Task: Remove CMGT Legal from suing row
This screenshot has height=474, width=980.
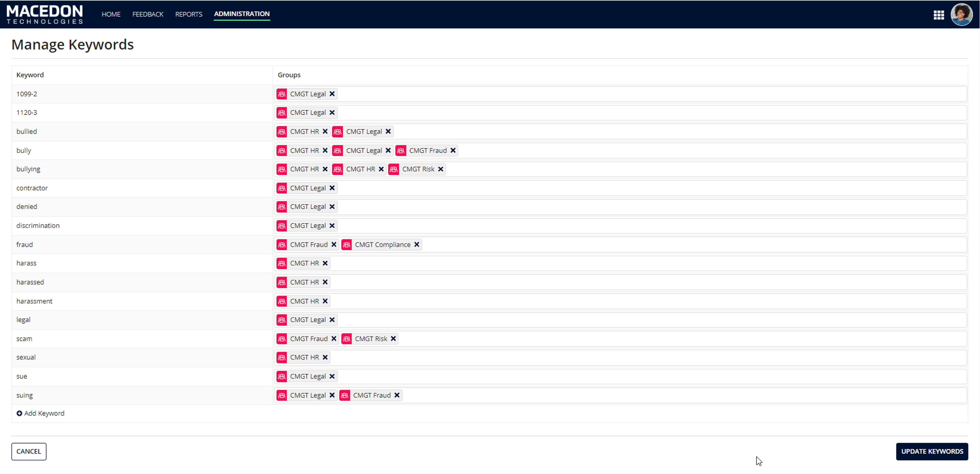Action: 332,395
